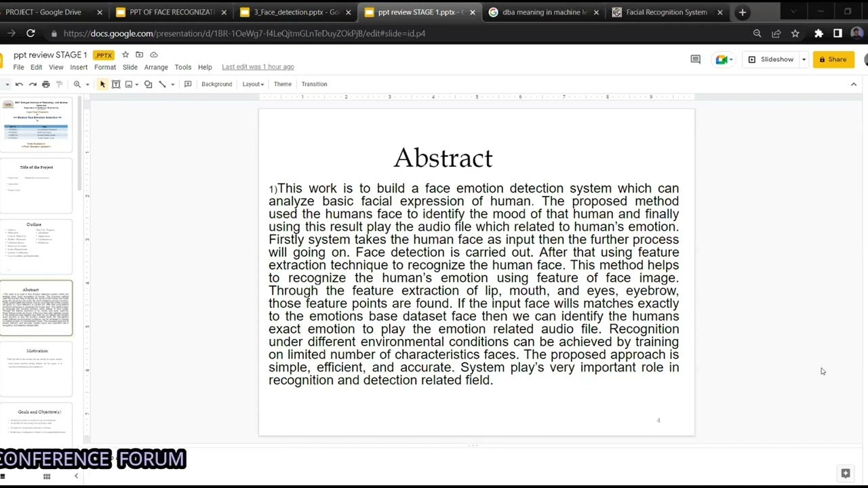Click the browser reload button
The image size is (868, 488).
point(31,33)
